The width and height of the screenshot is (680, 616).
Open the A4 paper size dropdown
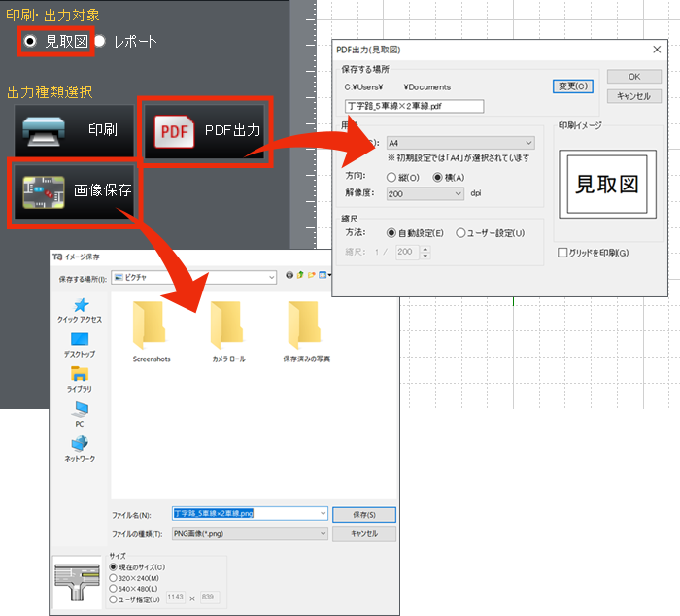pos(460,143)
